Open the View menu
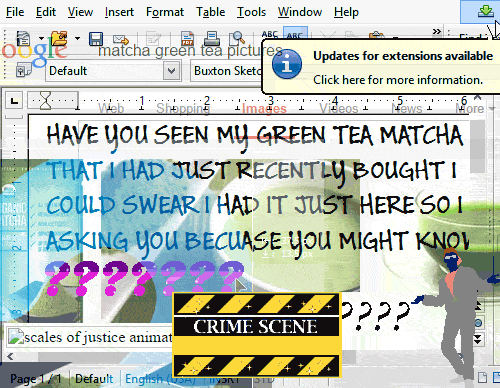This screenshot has height=388, width=500. pos(80,12)
